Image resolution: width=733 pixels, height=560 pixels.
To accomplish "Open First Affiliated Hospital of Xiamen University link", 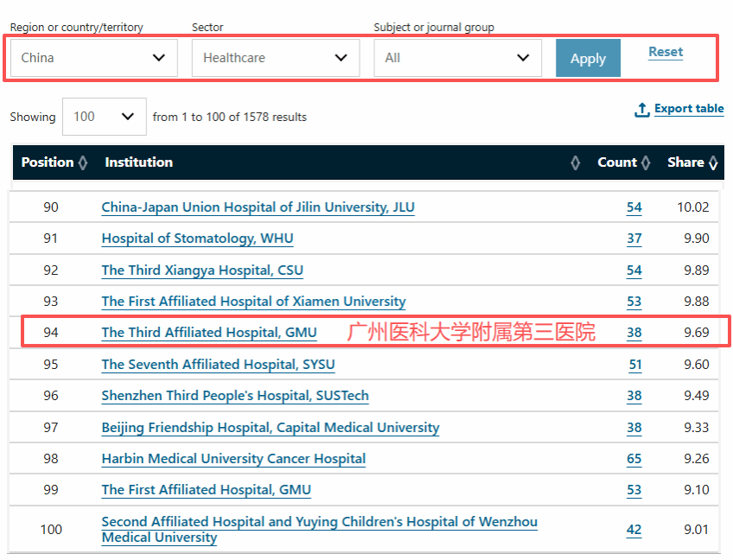I will coord(254,302).
